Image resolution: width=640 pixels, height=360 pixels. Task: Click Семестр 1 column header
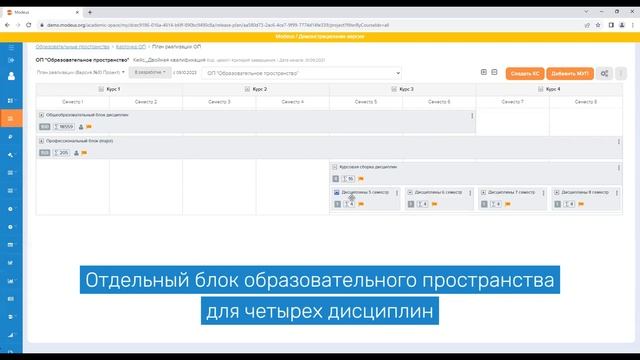coord(73,102)
